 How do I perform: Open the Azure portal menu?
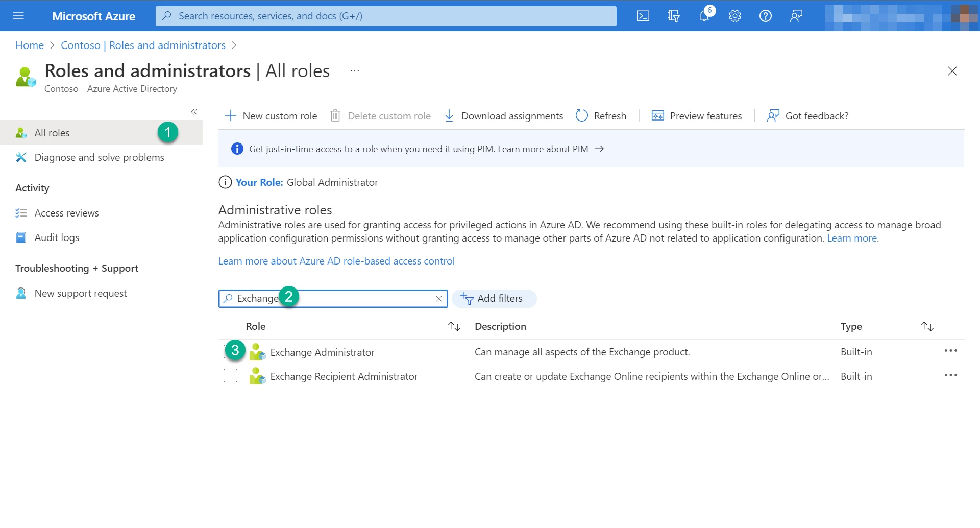[18, 16]
